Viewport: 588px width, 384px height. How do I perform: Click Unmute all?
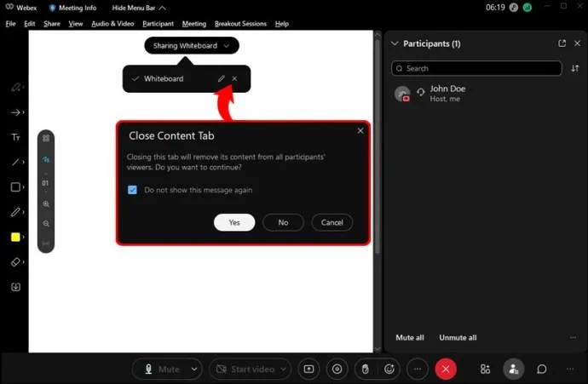click(458, 337)
